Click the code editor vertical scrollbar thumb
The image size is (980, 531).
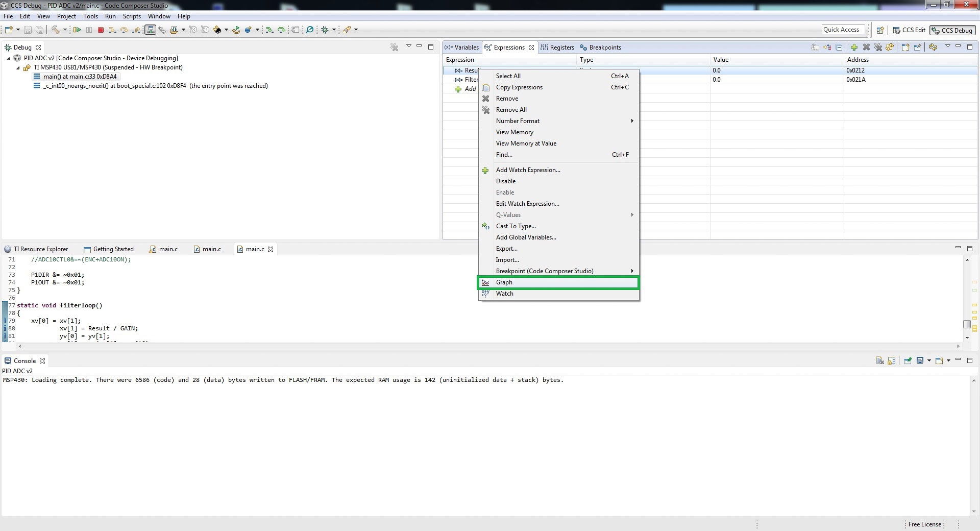967,324
